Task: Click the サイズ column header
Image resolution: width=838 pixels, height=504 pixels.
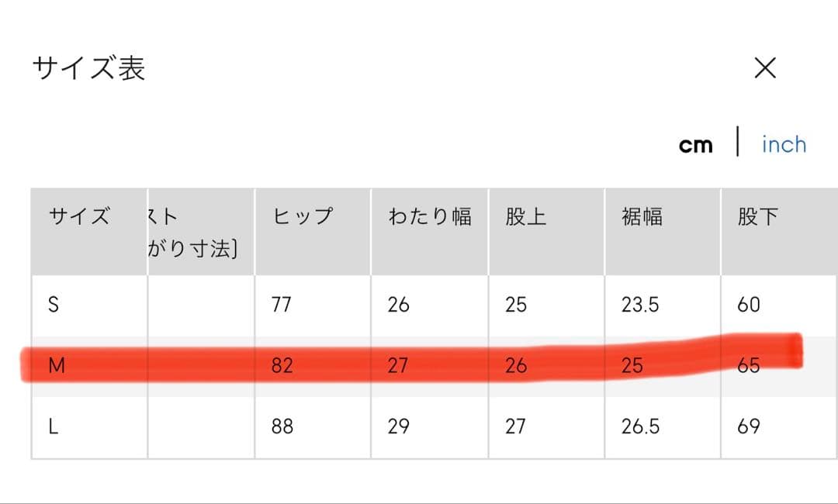Action: pyautogui.click(x=79, y=216)
